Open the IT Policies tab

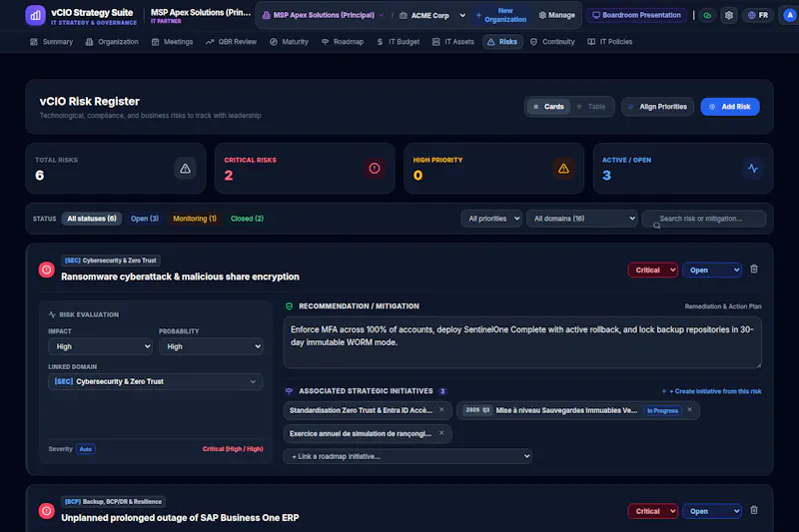coord(610,42)
